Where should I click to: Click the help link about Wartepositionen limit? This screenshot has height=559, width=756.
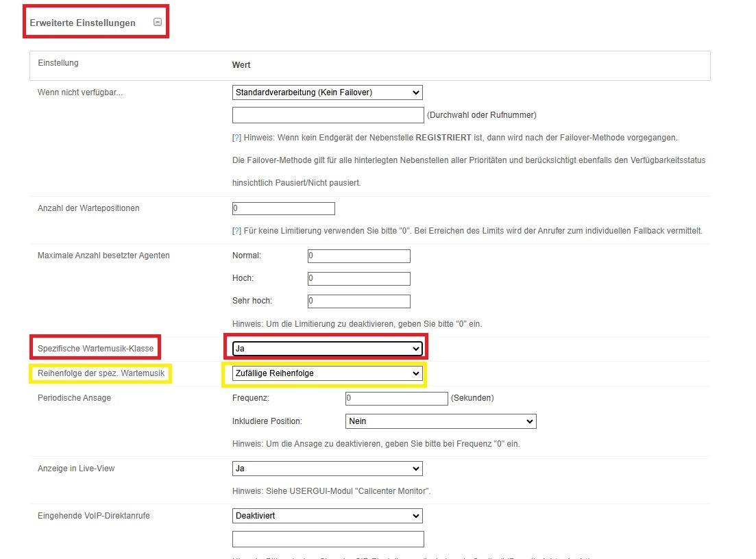pos(237,231)
